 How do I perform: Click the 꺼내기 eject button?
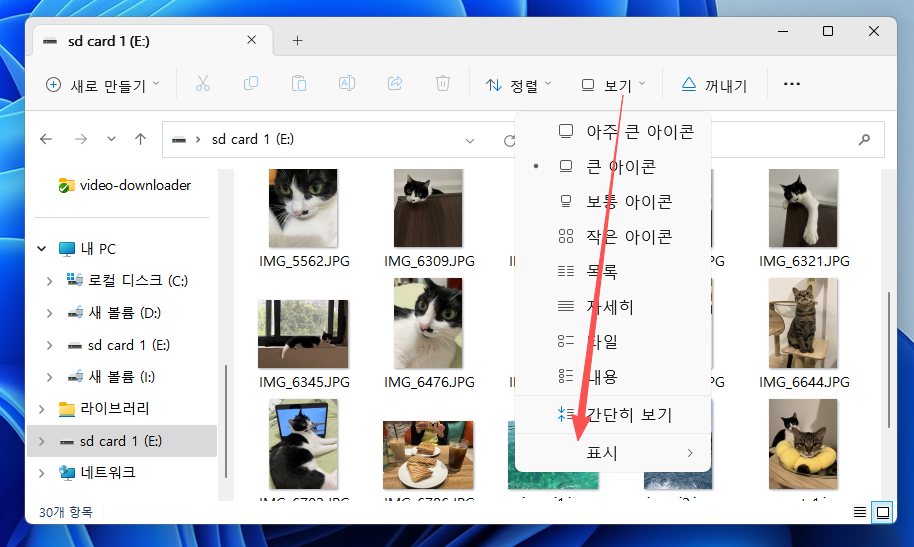pos(714,85)
